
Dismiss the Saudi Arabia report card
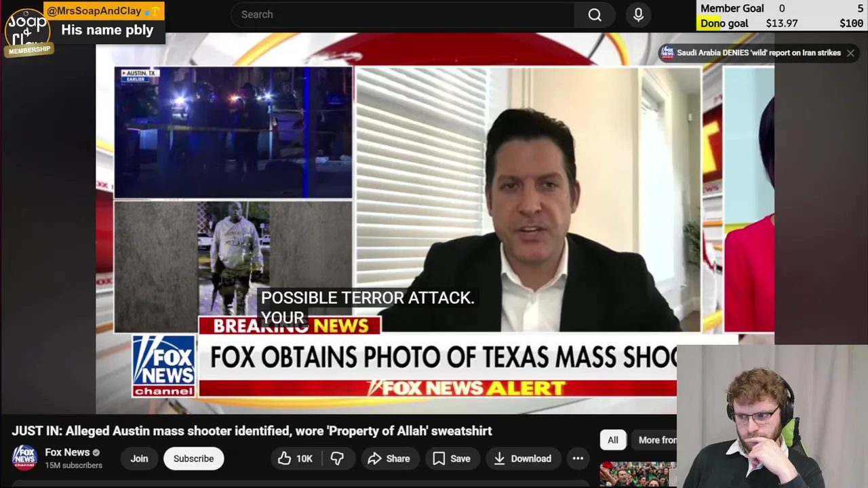click(x=850, y=53)
